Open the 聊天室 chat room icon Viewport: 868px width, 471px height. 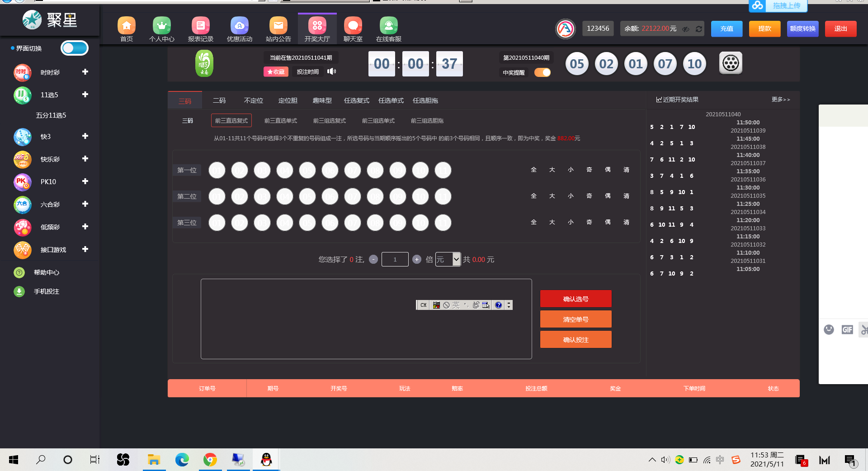pyautogui.click(x=353, y=26)
